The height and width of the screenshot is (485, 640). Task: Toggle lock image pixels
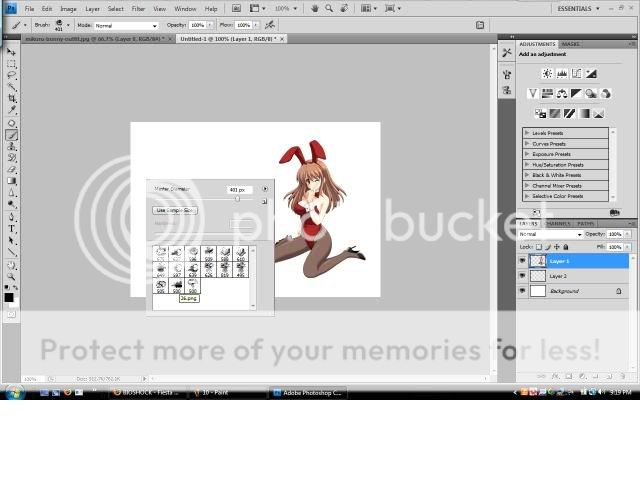tap(548, 247)
